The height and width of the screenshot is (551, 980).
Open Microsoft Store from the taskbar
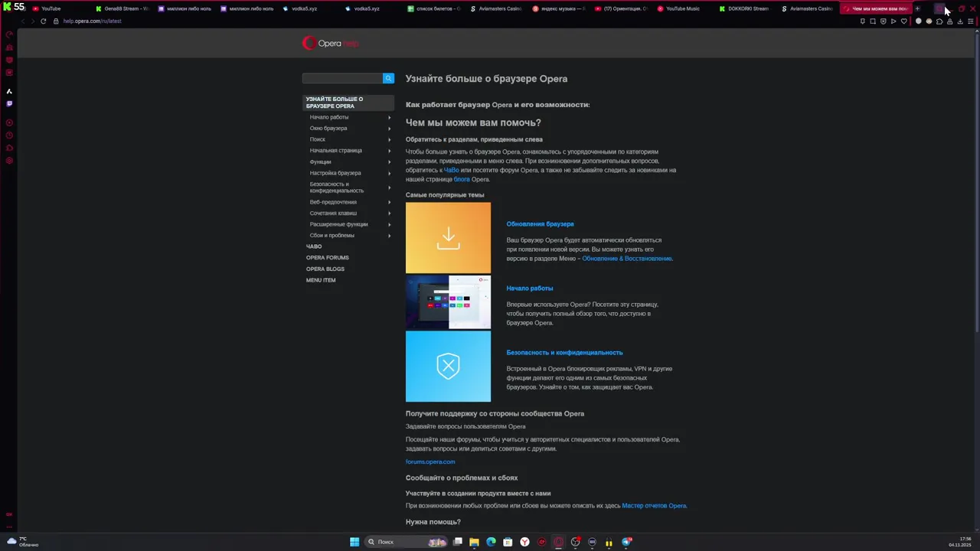508,542
